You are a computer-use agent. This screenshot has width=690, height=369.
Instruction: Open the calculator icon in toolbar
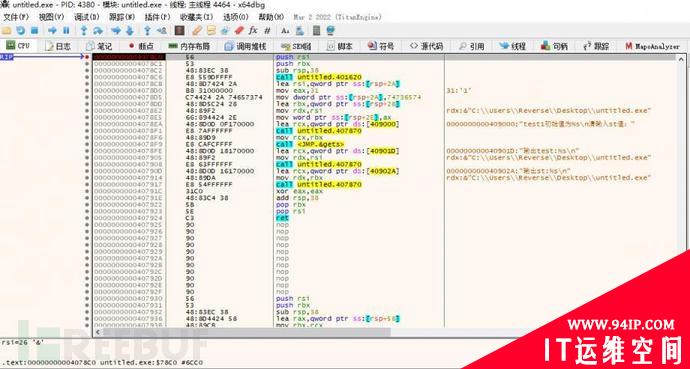(316, 31)
